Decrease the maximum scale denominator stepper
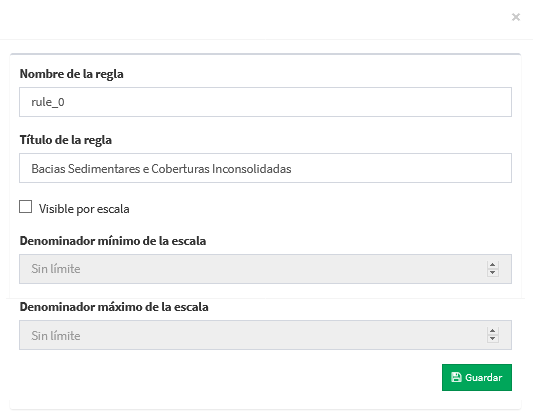The image size is (533, 419). 492,338
